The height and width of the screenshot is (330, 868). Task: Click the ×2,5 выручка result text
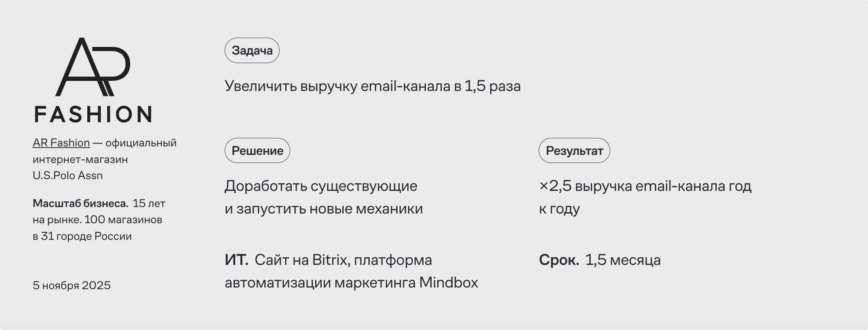point(645,186)
